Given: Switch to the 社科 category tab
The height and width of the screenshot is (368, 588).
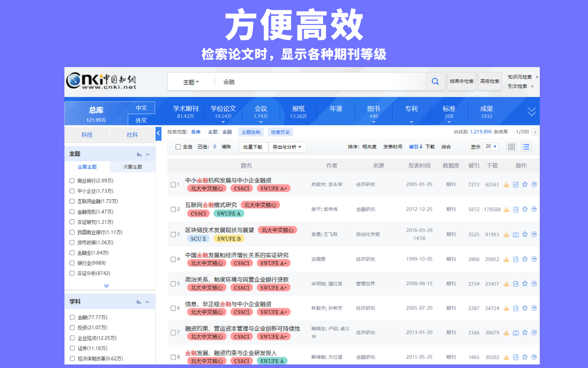Looking at the screenshot, I should [x=133, y=134].
